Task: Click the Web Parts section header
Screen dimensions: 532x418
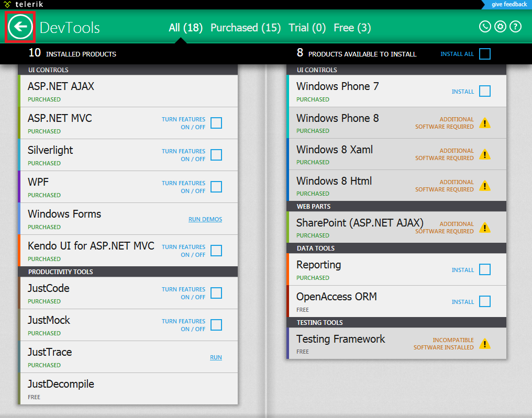Action: (396, 206)
